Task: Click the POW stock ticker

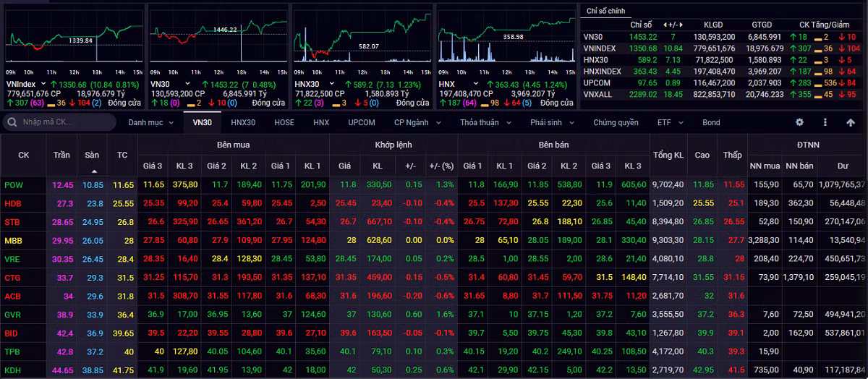Action: point(13,185)
